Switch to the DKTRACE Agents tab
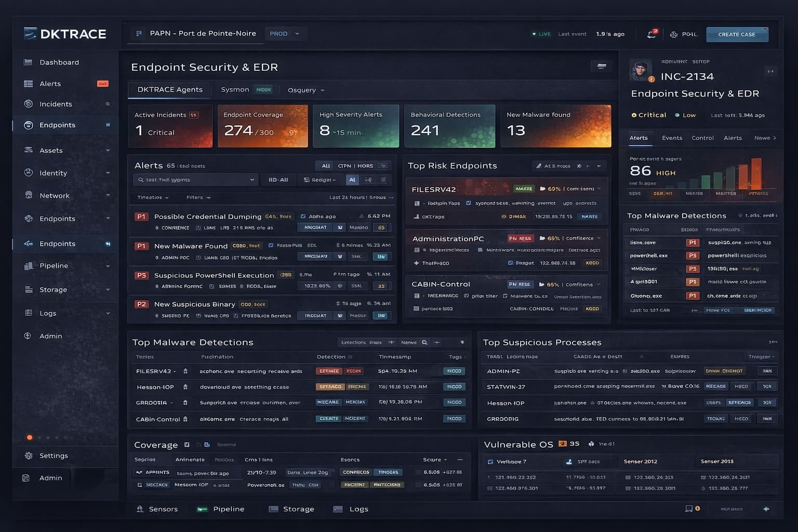798x532 pixels. [x=170, y=89]
